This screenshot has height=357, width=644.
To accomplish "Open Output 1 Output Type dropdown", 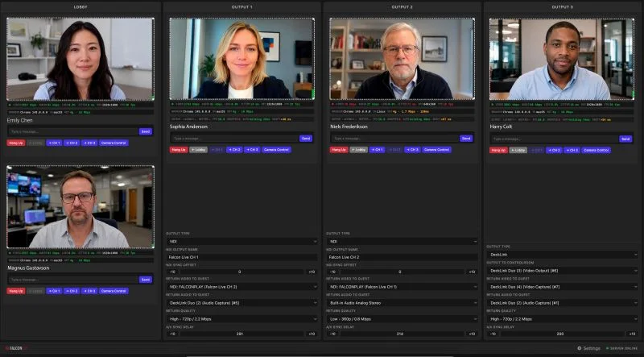I will tap(242, 242).
